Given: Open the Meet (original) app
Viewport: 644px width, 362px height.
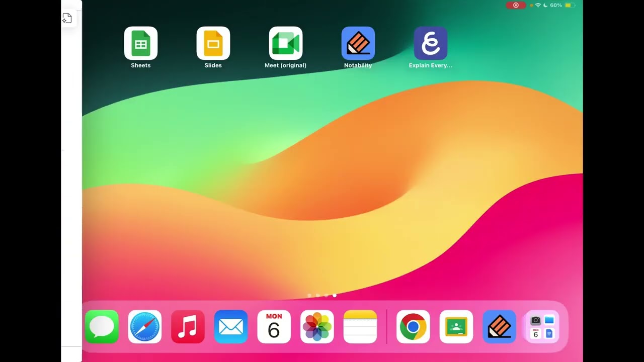Looking at the screenshot, I should click(x=286, y=43).
